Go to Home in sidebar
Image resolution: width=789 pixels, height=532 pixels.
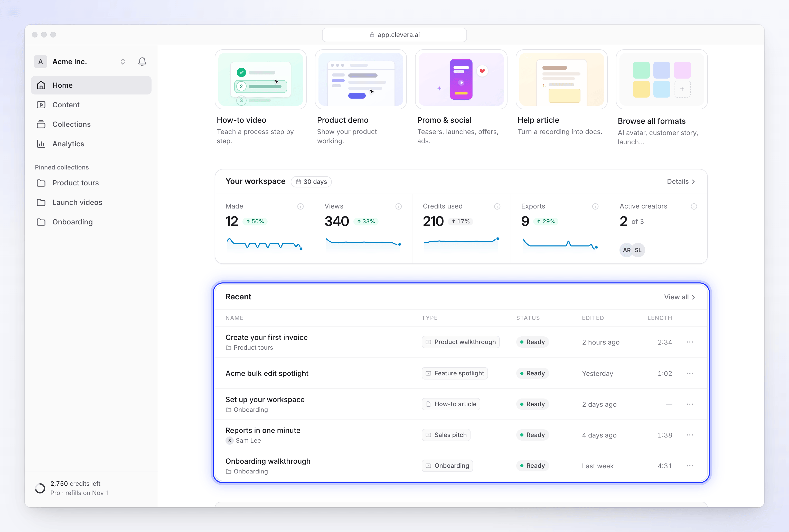click(x=91, y=85)
